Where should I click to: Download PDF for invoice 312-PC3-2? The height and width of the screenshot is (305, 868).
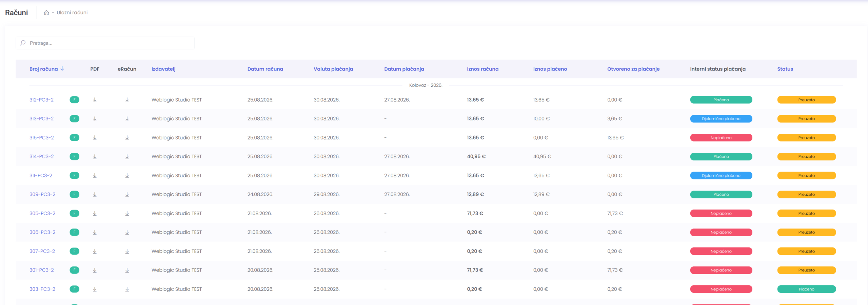(x=95, y=100)
